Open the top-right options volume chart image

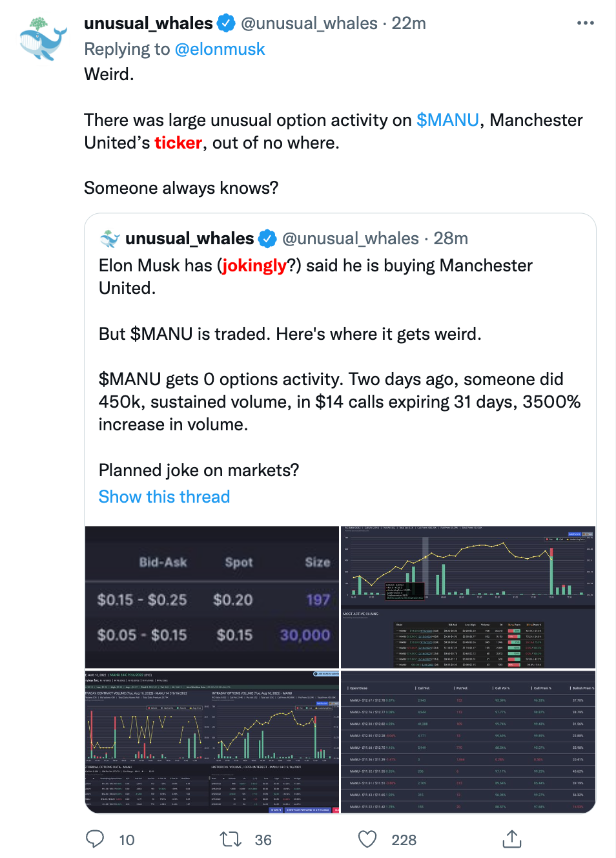coord(467,597)
